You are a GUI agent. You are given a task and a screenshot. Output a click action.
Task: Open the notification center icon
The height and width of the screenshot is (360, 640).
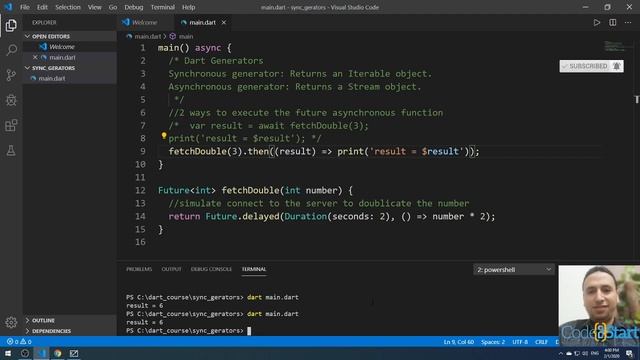629,353
